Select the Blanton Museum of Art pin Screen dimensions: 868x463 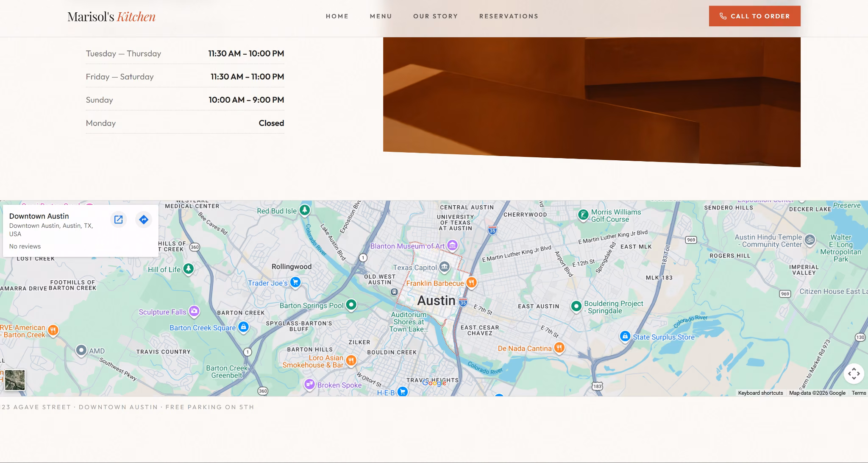[452, 245]
